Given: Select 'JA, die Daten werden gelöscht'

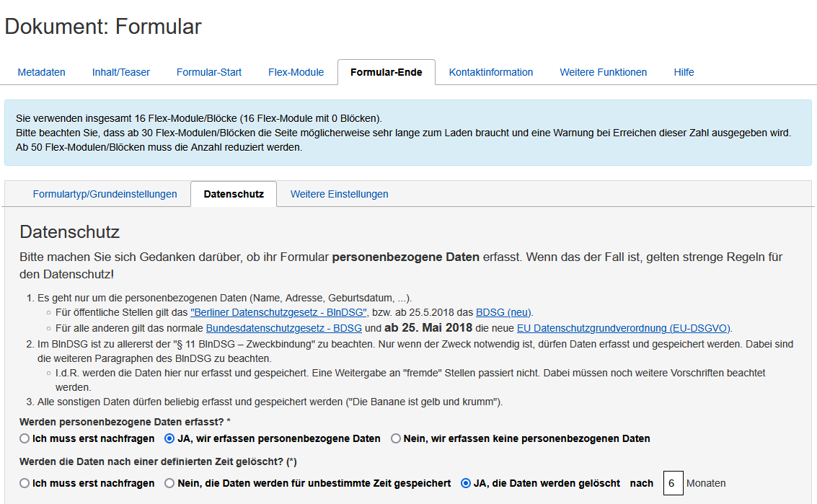Looking at the screenshot, I should 466,483.
